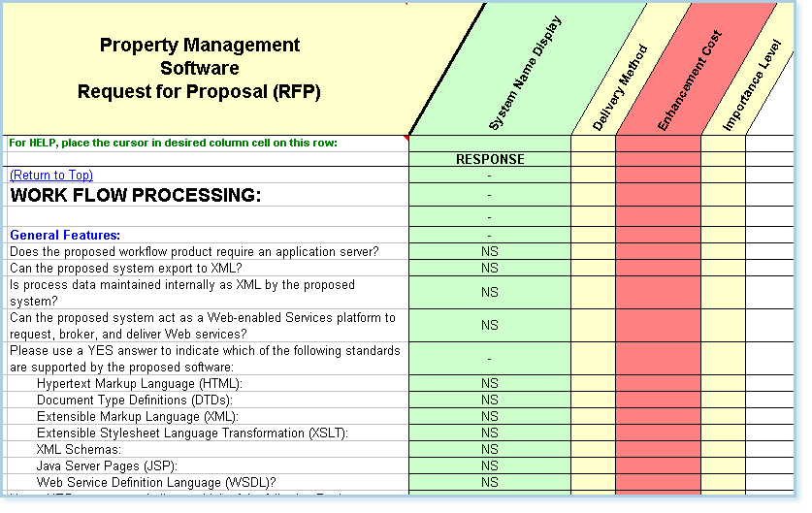Select NS response in the JSP row
This screenshot has width=812, height=513.
click(490, 465)
